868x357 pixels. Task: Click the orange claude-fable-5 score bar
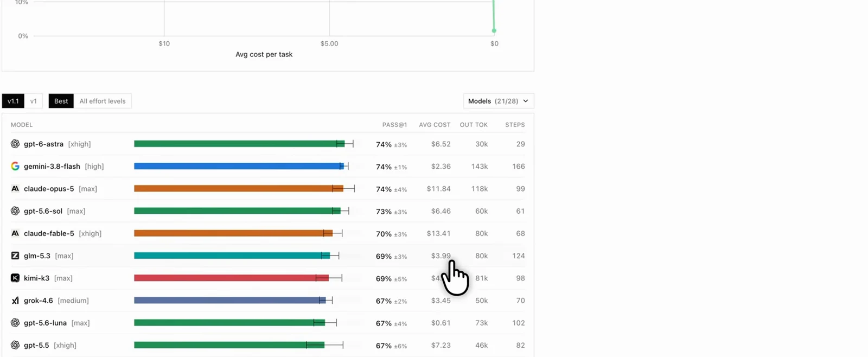[233, 233]
